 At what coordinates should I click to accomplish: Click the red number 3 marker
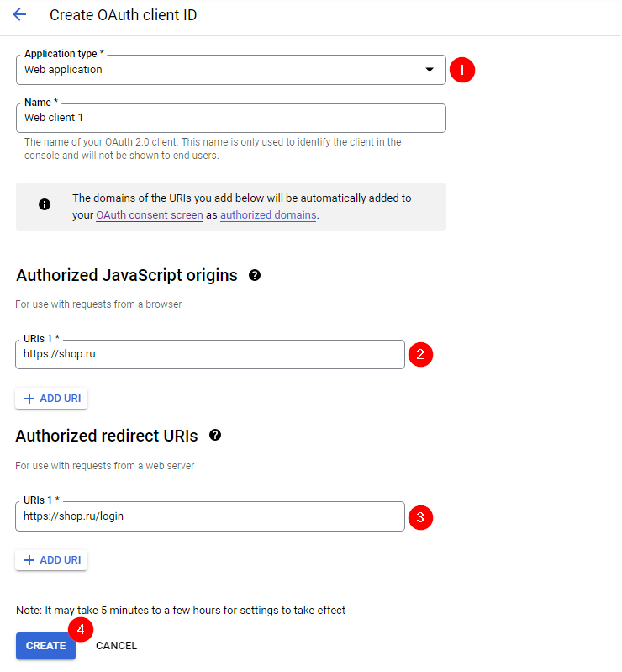(x=420, y=516)
